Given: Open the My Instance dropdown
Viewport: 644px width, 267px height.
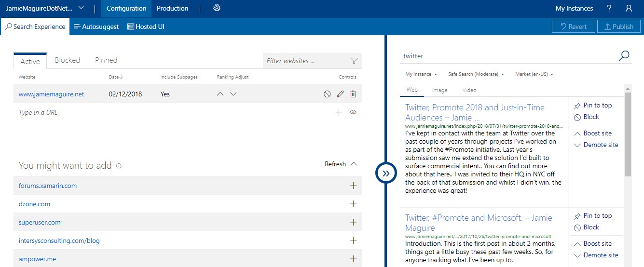Looking at the screenshot, I should 421,74.
